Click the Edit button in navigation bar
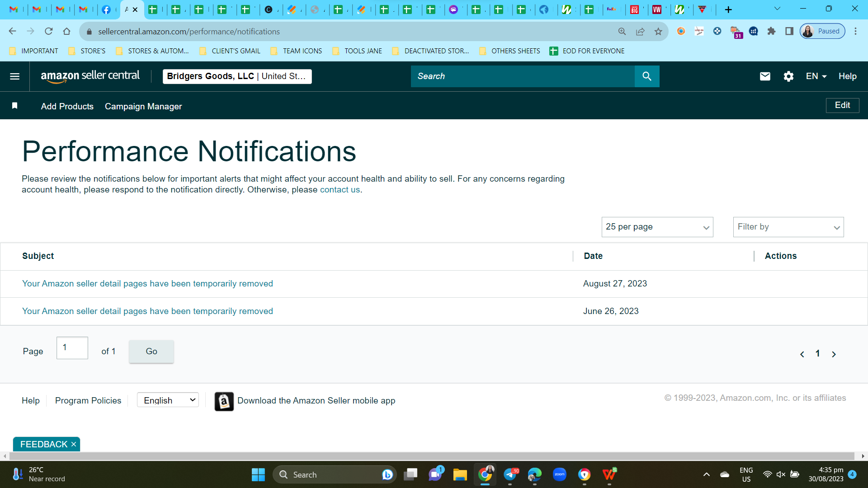 843,105
